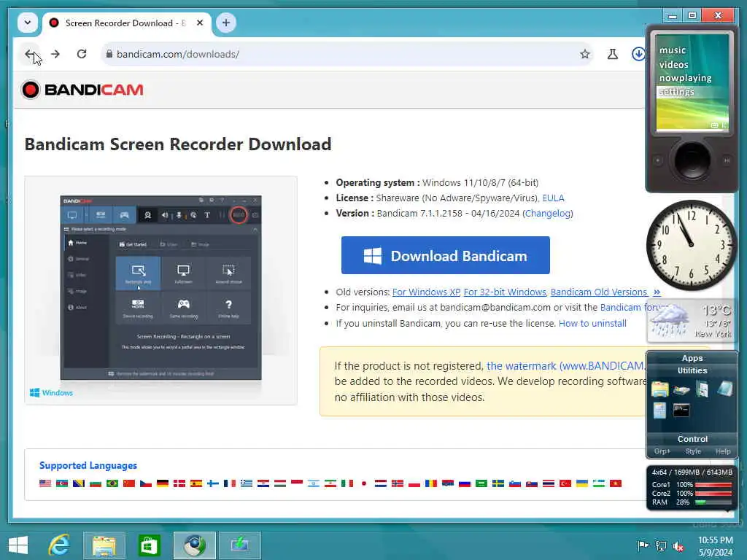Open a new browser tab

point(226,23)
